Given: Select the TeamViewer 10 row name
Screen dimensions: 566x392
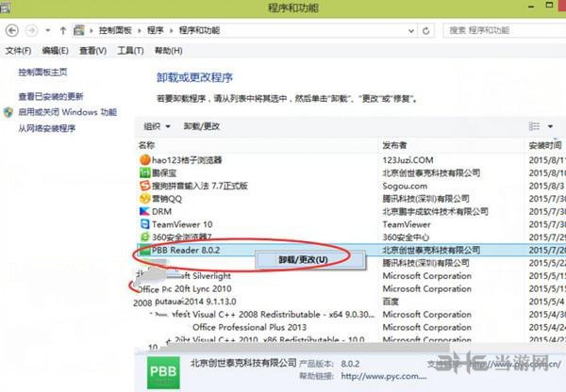Looking at the screenshot, I should 182,224.
